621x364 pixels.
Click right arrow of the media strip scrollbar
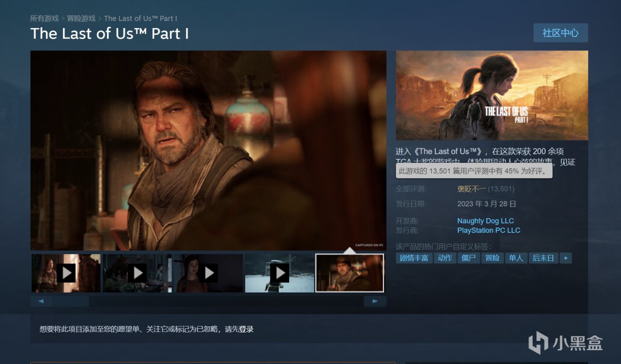point(375,301)
